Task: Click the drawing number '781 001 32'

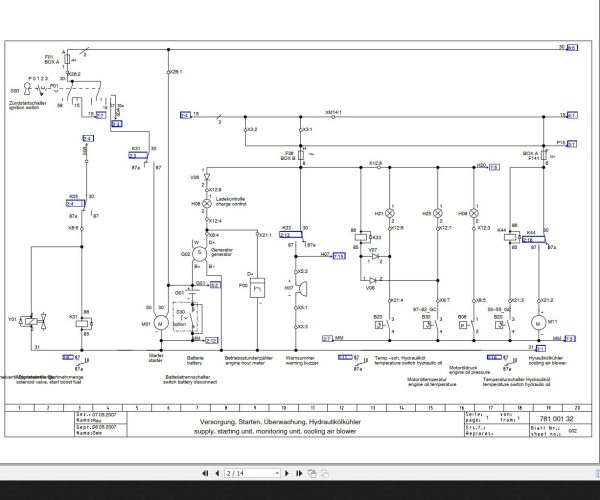Action: point(556,419)
